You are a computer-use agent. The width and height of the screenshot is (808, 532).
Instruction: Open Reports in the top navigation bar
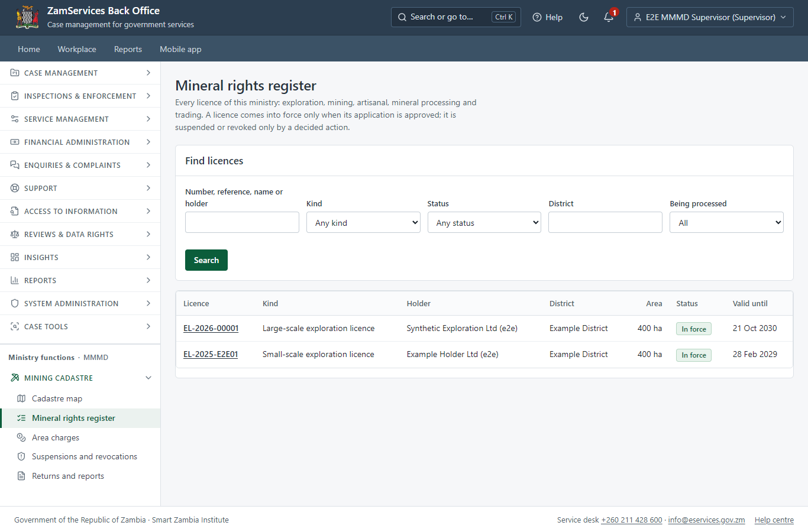tap(128, 49)
